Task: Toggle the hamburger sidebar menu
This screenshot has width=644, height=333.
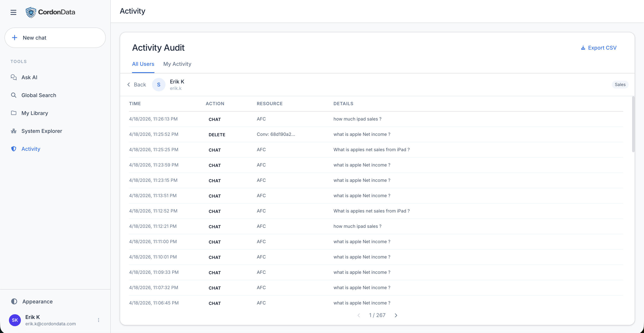Action: pos(13,12)
